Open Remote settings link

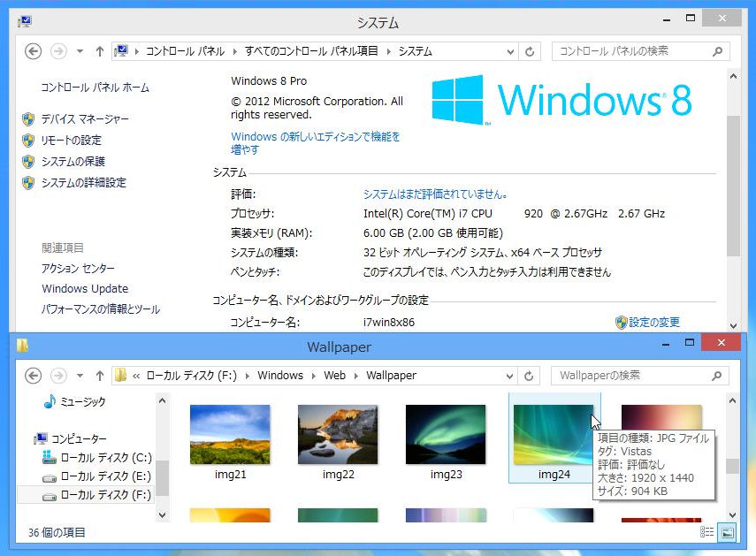[x=72, y=141]
